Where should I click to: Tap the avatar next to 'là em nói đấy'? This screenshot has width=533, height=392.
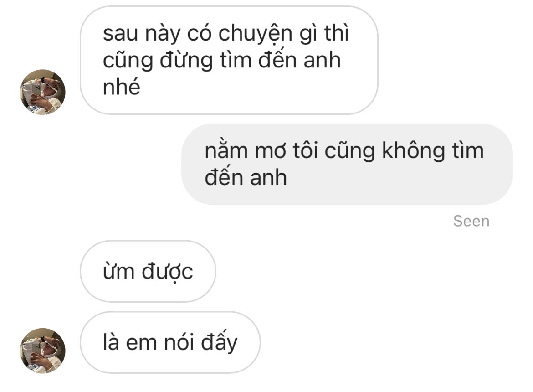point(43,351)
